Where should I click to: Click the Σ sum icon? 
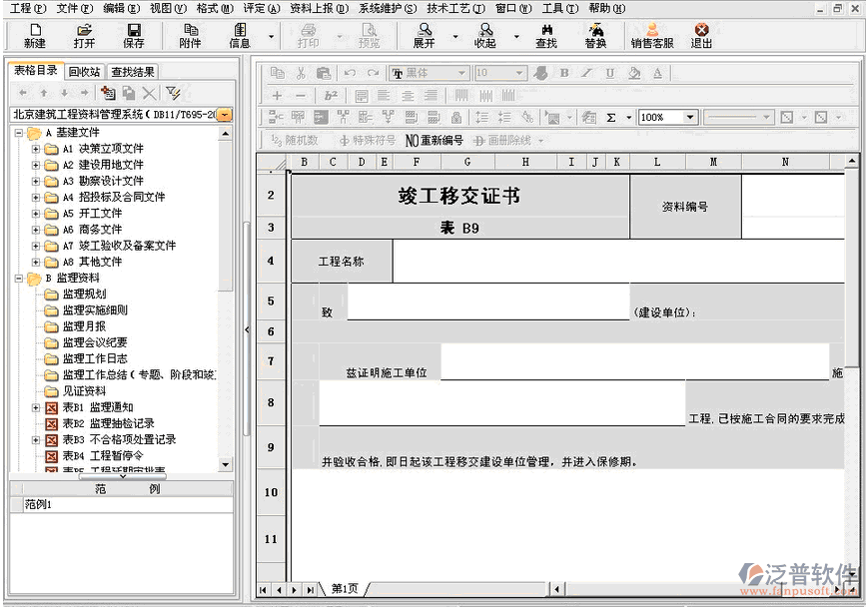tap(611, 118)
